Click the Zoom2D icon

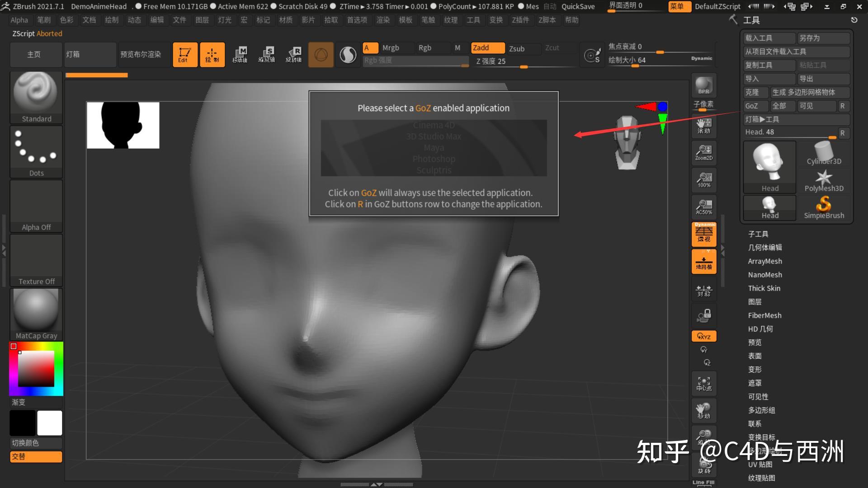(703, 152)
